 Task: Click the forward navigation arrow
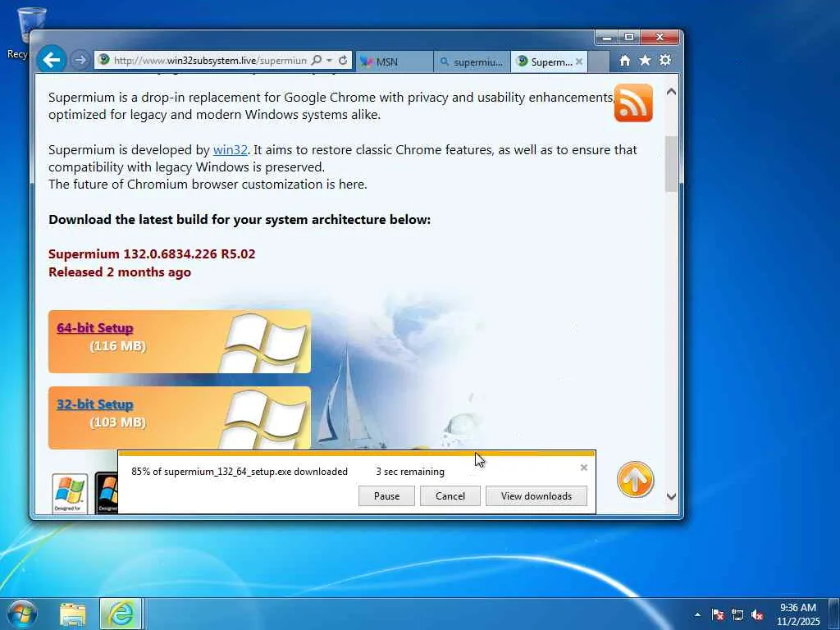(x=80, y=60)
